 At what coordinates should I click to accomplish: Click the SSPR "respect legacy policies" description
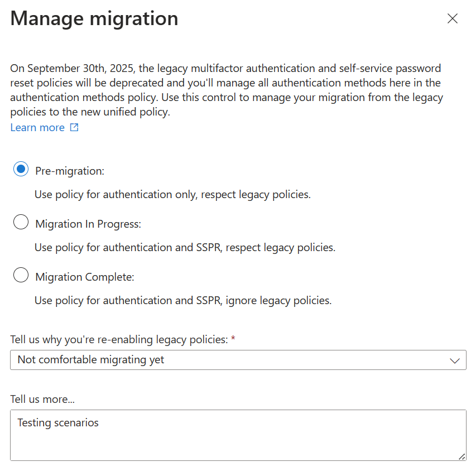(185, 248)
